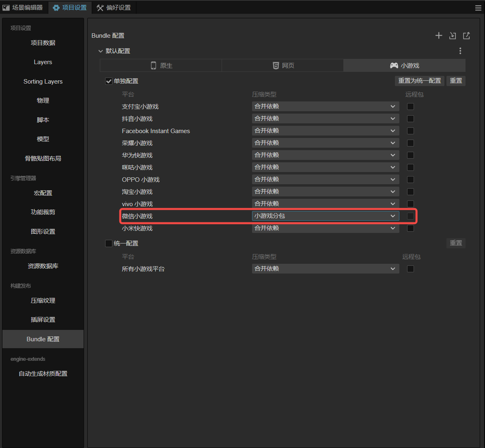
Task: Open the hamburger menu at top right
Action: click(x=478, y=8)
